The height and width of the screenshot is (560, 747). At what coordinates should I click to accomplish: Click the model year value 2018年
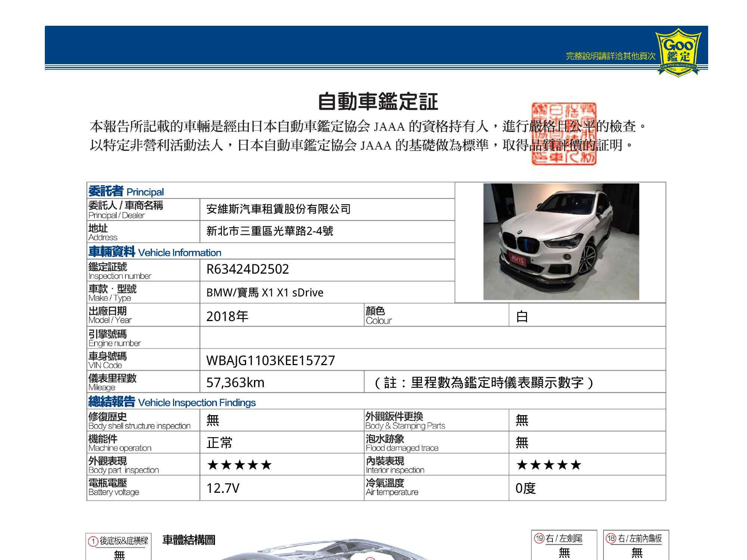(x=227, y=316)
